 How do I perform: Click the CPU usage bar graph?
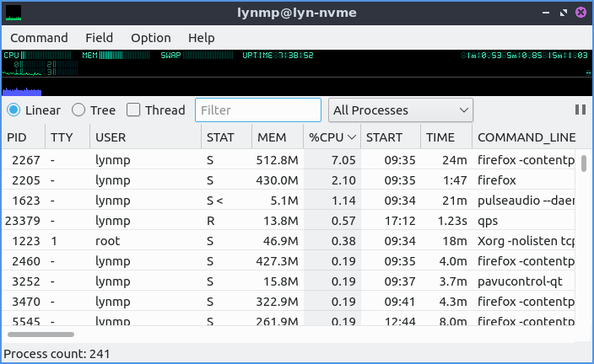click(40, 56)
